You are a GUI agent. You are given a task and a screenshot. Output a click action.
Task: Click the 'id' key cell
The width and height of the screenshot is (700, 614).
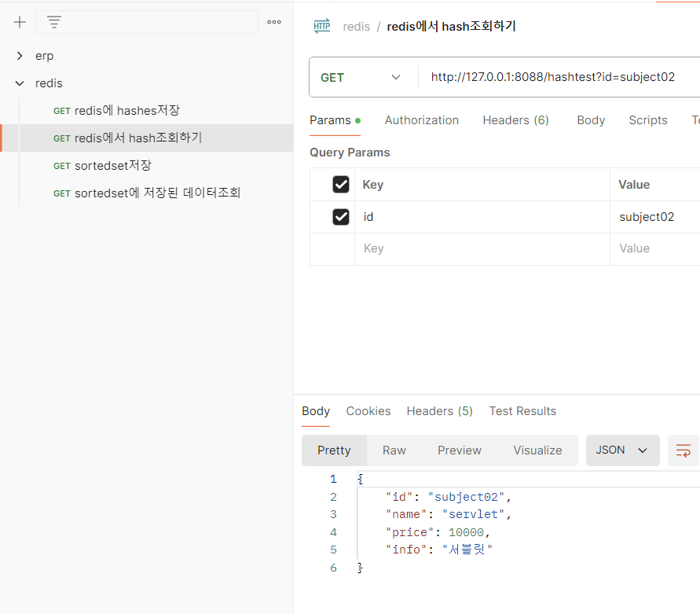482,217
